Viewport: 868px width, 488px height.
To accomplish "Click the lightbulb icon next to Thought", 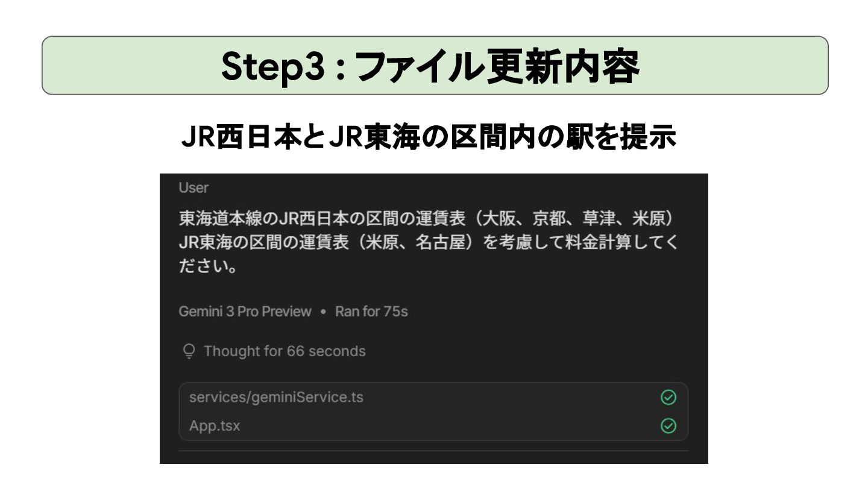I will point(189,351).
